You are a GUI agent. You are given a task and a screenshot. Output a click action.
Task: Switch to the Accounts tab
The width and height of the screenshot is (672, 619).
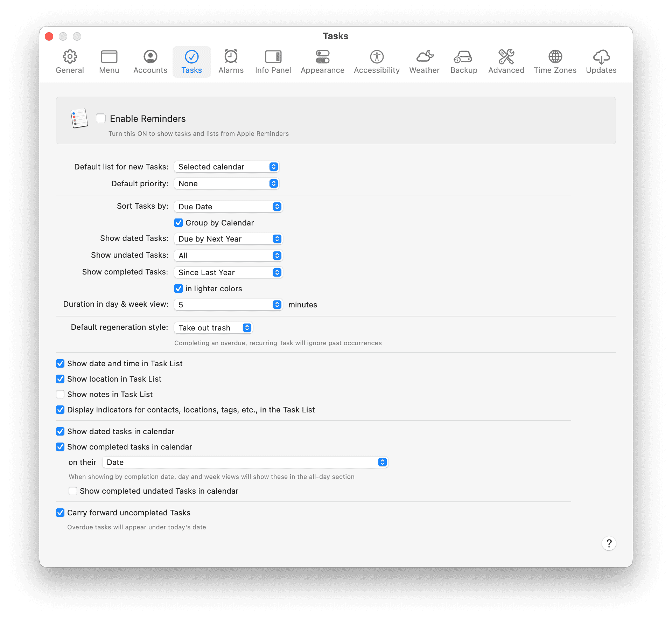coord(150,61)
